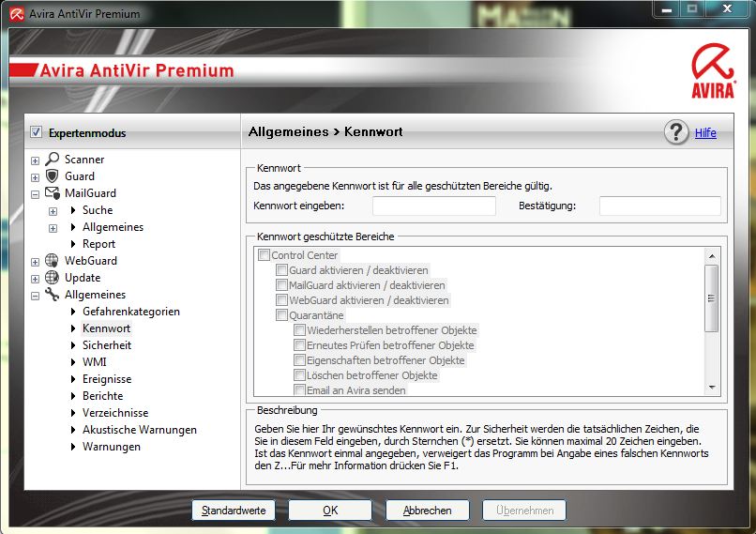Click the Allgemeines wrench icon
Viewport: 756px width, 534px height.
[x=53, y=295]
